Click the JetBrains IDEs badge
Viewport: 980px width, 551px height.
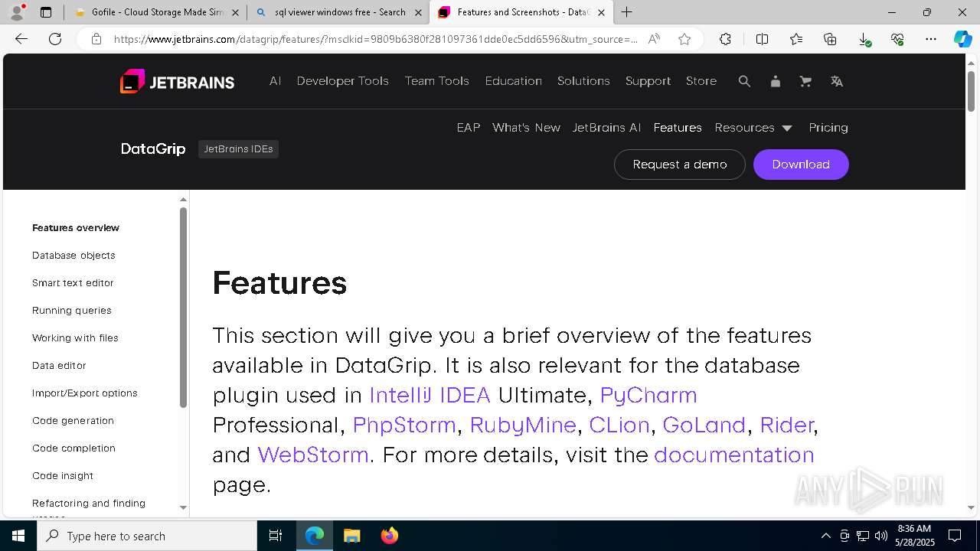click(238, 149)
